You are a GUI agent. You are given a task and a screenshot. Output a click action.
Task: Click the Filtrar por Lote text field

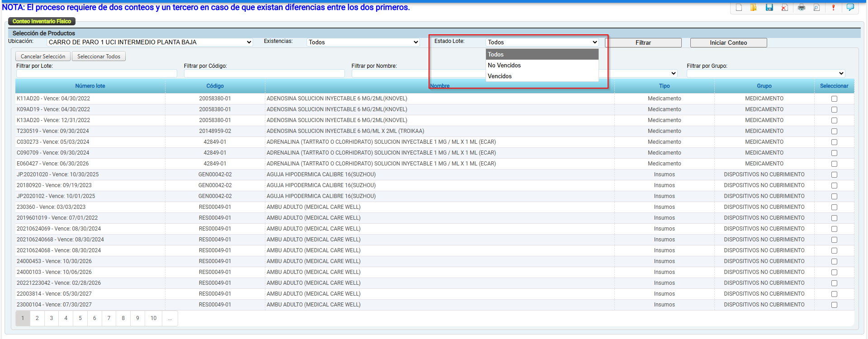tap(96, 73)
